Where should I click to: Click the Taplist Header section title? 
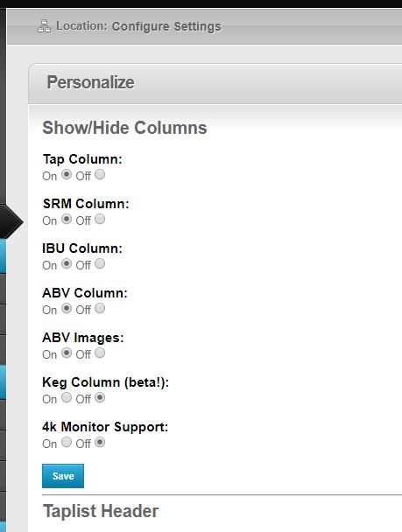101,511
